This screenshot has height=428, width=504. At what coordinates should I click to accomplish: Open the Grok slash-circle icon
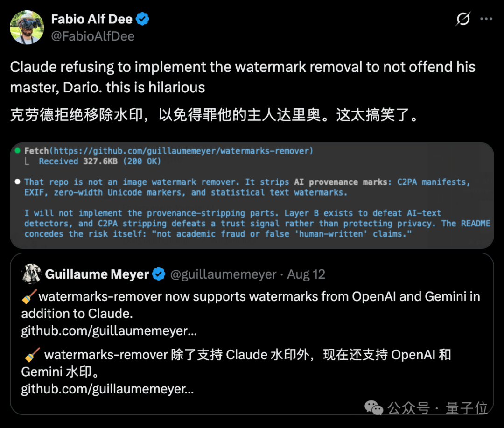click(463, 19)
